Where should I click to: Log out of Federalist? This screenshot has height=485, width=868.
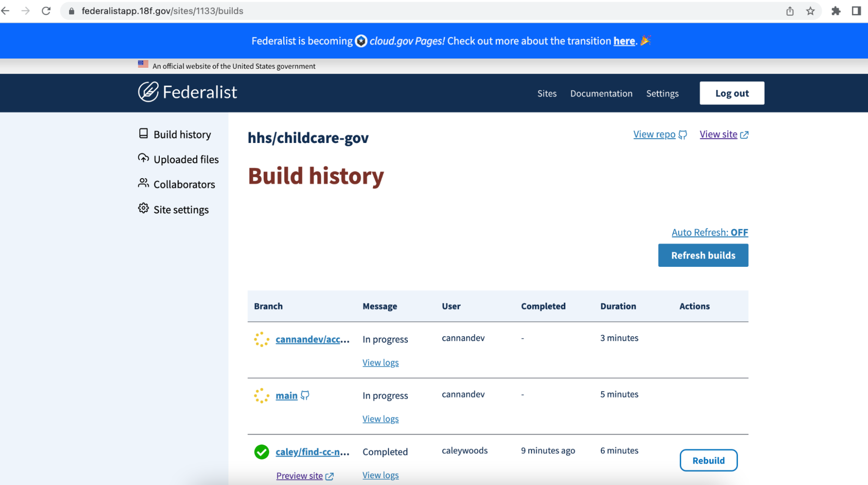pyautogui.click(x=732, y=93)
